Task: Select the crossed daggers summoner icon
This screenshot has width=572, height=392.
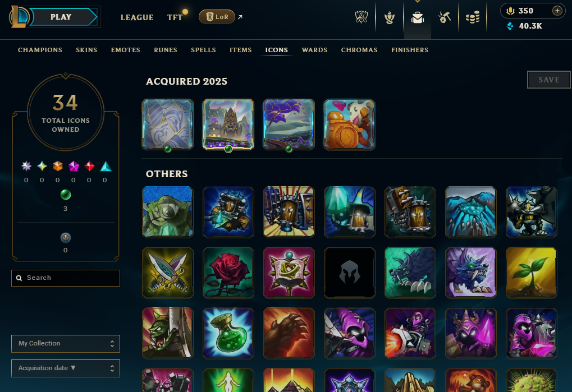Action: click(x=167, y=273)
